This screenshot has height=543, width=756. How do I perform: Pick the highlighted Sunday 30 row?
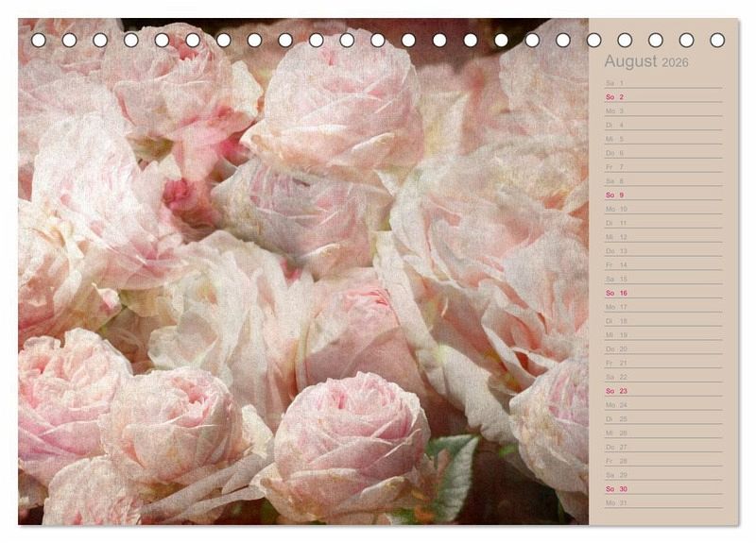pos(661,488)
